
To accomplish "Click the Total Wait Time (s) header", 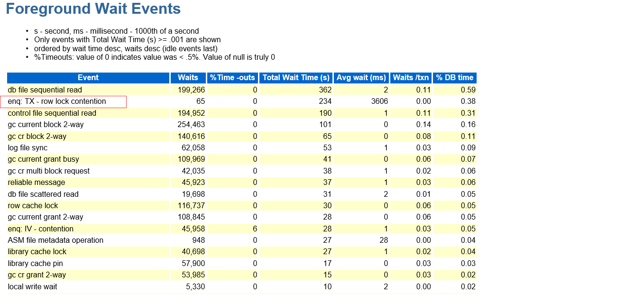I will pos(296,78).
